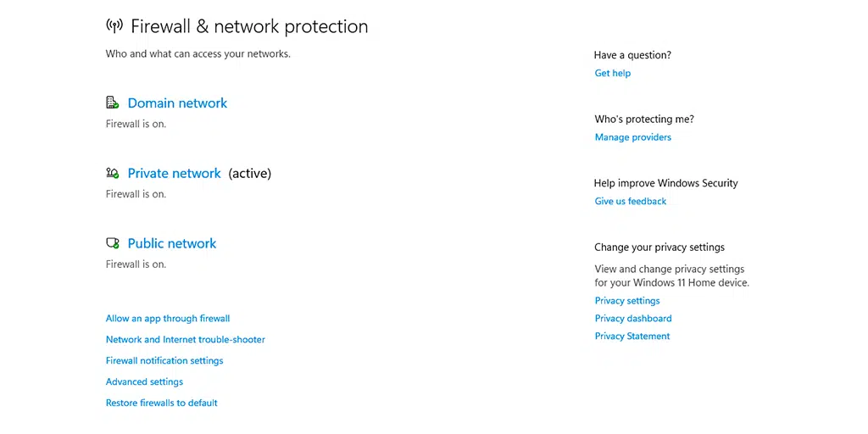Open Private network firewall settings
The image size is (868, 434).
174,173
